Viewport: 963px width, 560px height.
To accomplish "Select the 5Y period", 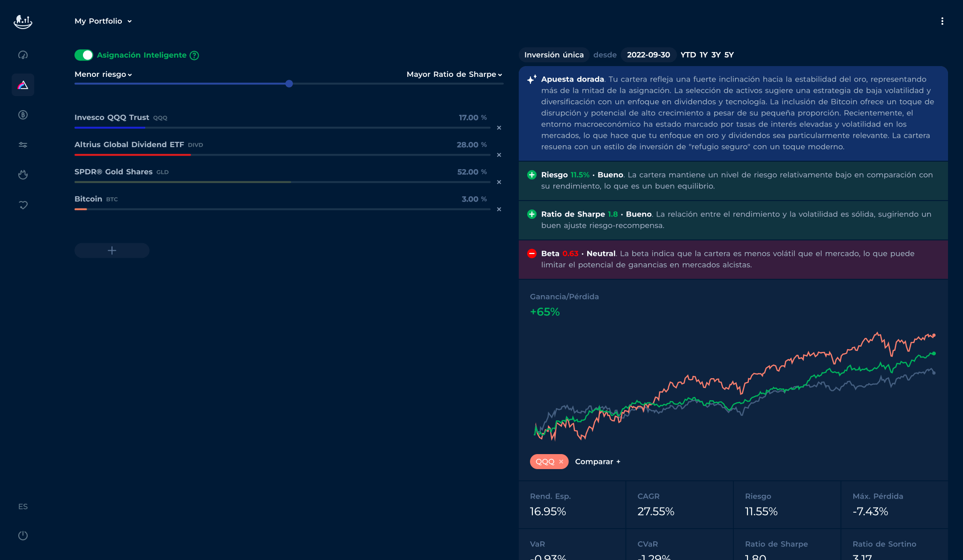I will click(729, 55).
